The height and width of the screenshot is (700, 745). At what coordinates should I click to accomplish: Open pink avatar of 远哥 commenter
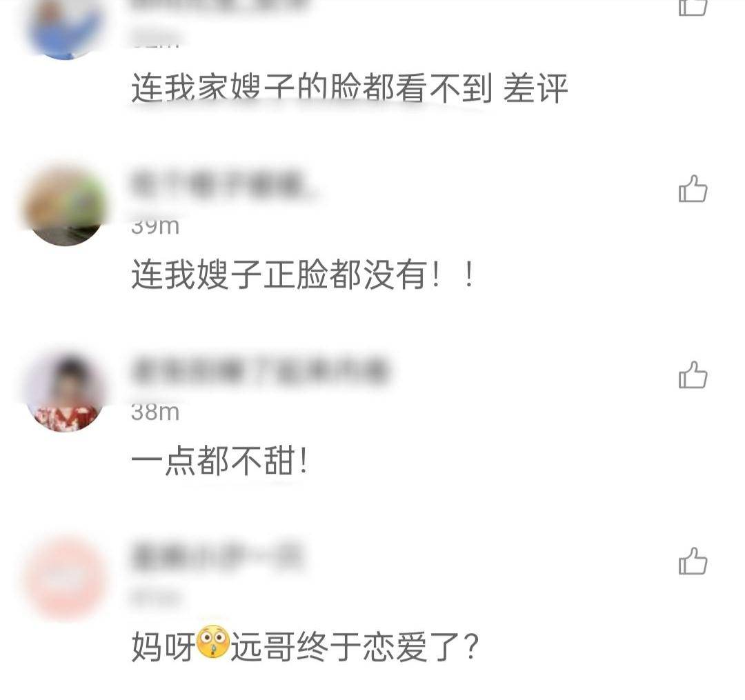pos(65,579)
